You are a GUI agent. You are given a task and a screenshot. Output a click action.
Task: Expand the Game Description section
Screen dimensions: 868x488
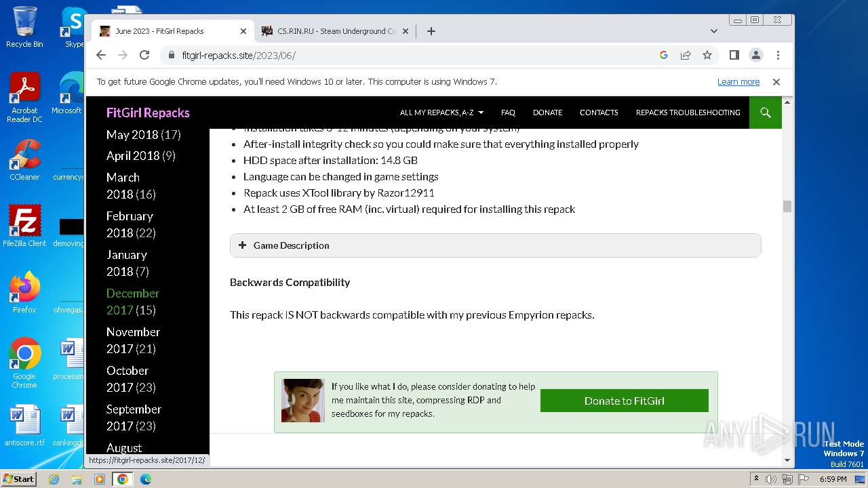(x=495, y=245)
